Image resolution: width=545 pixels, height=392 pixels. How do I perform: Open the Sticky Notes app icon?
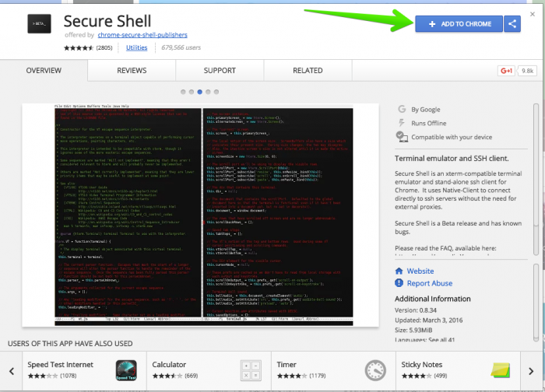pos(501,370)
